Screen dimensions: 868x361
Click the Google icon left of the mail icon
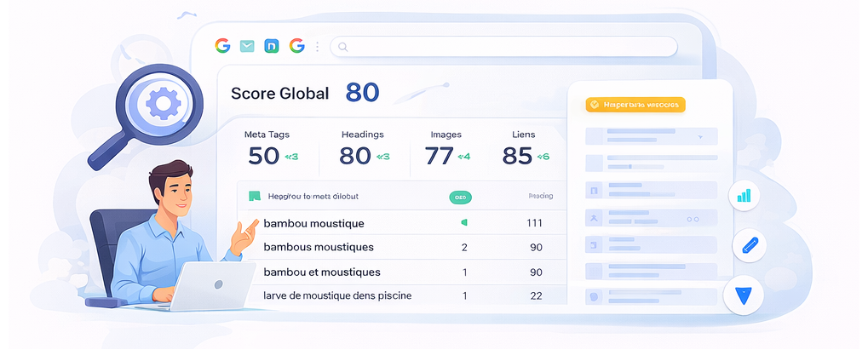(x=222, y=46)
